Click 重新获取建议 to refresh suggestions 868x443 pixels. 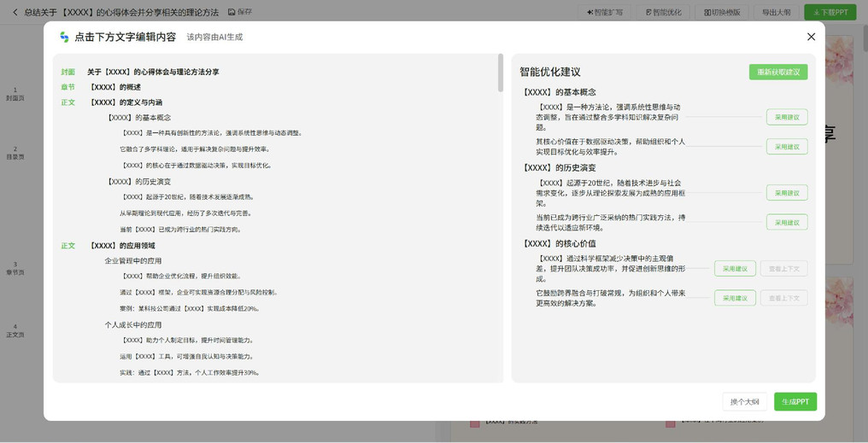[x=777, y=72]
